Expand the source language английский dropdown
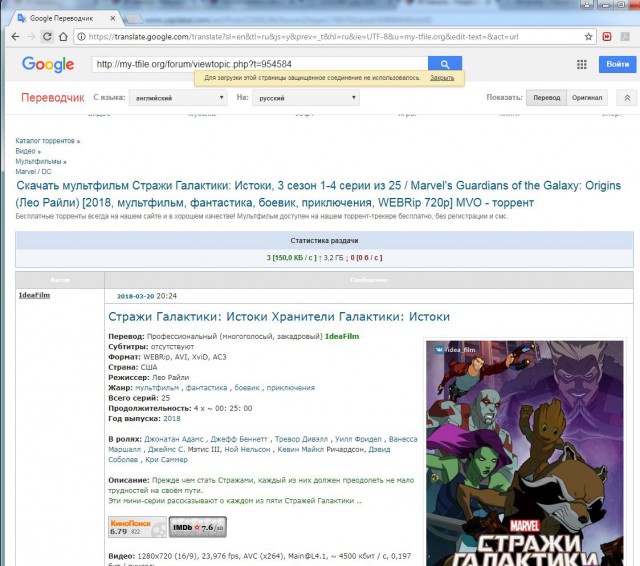The image size is (640, 566). click(178, 98)
